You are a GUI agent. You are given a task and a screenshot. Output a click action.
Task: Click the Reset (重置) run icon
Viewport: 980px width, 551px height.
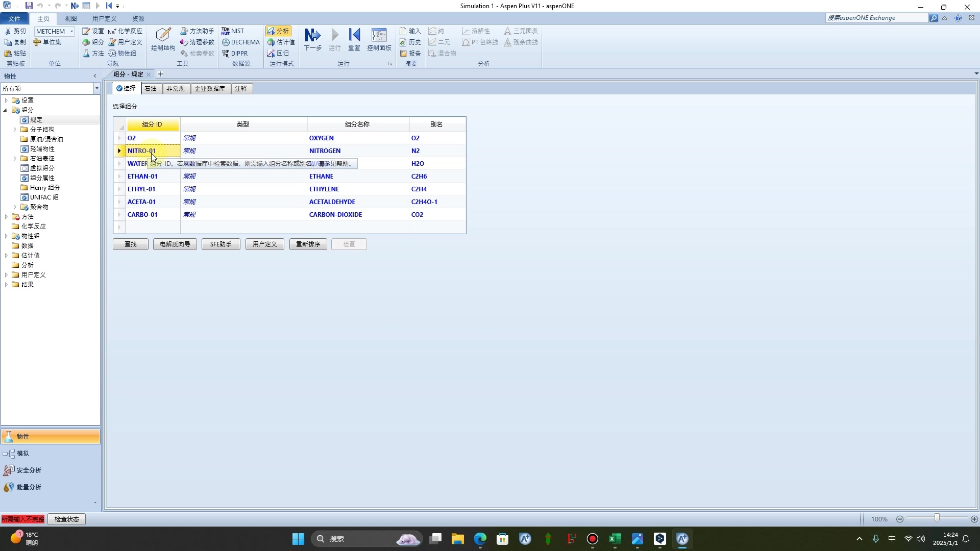tap(354, 35)
